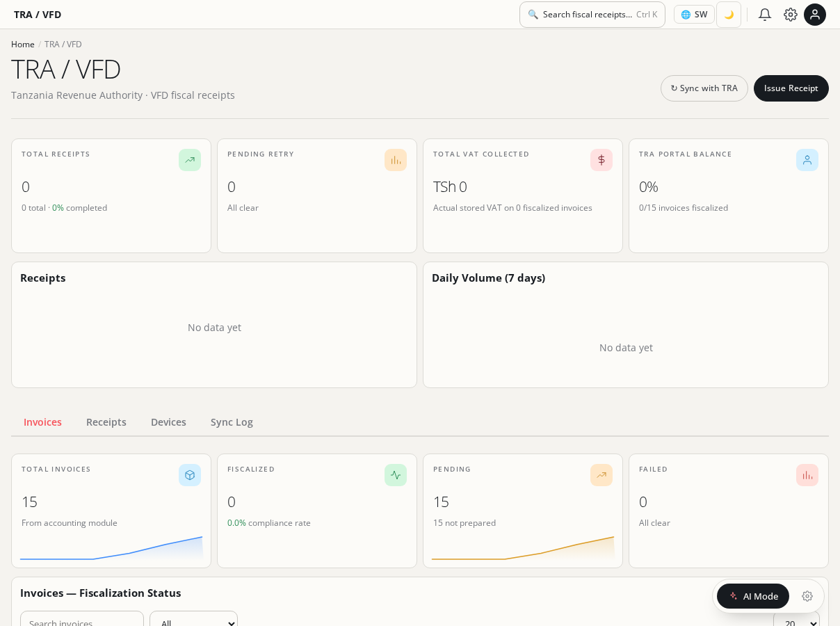840x626 pixels.
Task: Open the user profile avatar
Action: point(815,15)
